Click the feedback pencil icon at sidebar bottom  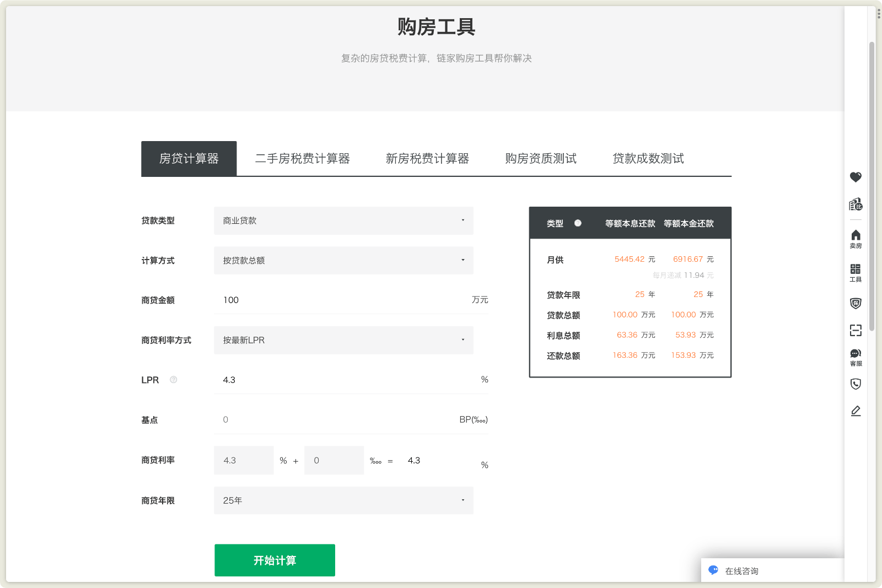[x=856, y=411]
